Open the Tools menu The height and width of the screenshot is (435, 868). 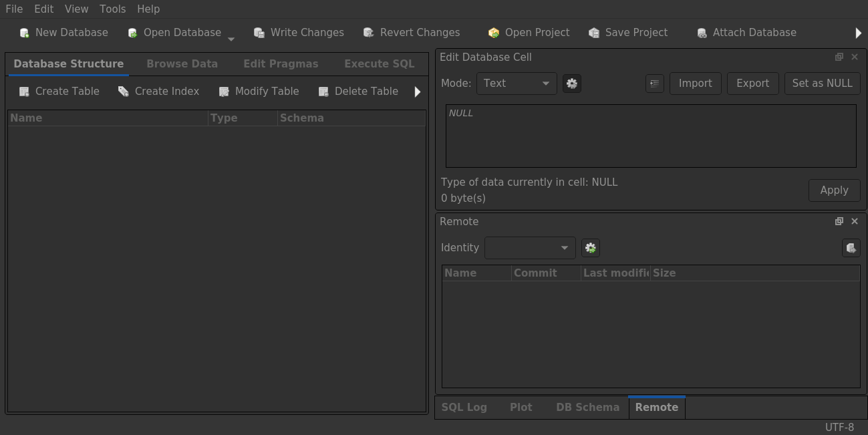click(113, 9)
